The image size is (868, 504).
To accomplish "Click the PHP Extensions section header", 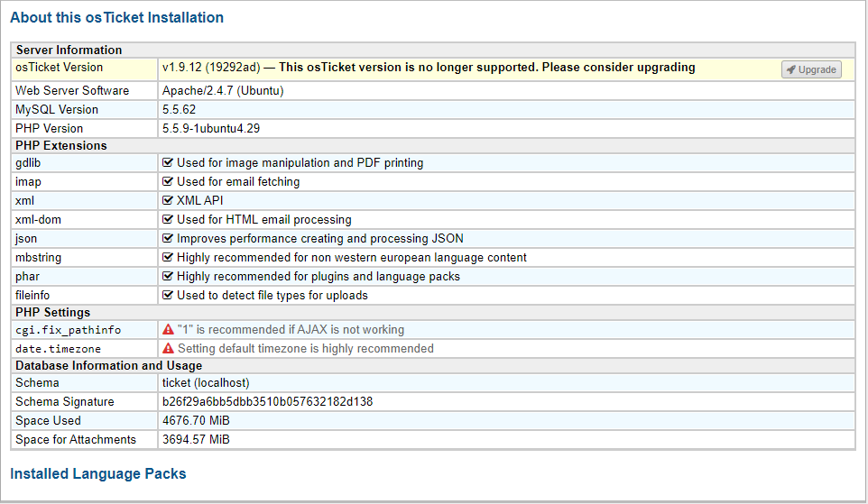I will click(60, 145).
